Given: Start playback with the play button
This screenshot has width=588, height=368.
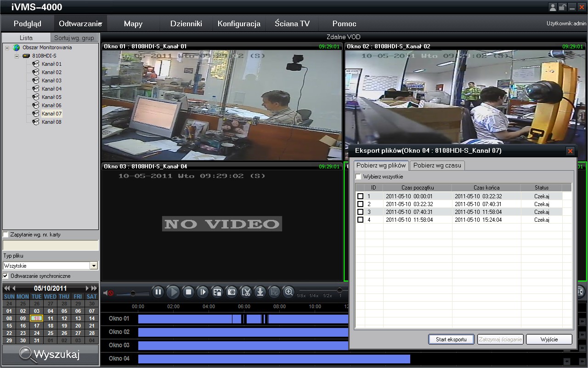Looking at the screenshot, I should [173, 292].
